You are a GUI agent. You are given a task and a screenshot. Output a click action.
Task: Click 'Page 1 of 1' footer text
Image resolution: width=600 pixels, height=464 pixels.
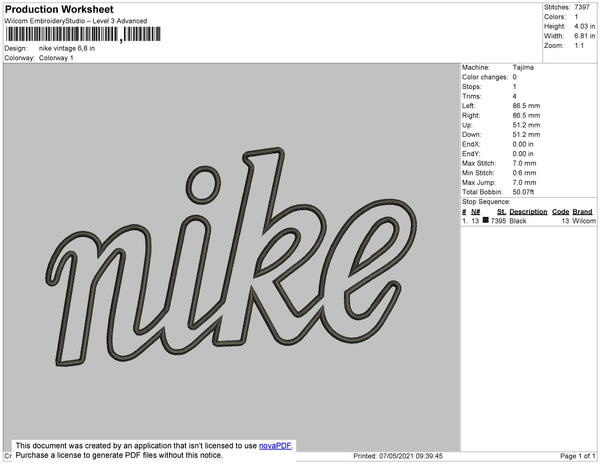tap(578, 456)
